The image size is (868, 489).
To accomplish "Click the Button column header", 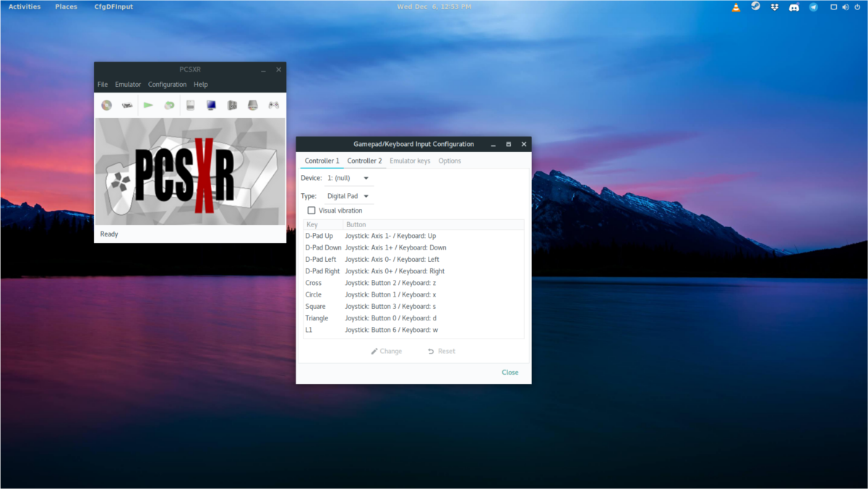I will tap(434, 224).
